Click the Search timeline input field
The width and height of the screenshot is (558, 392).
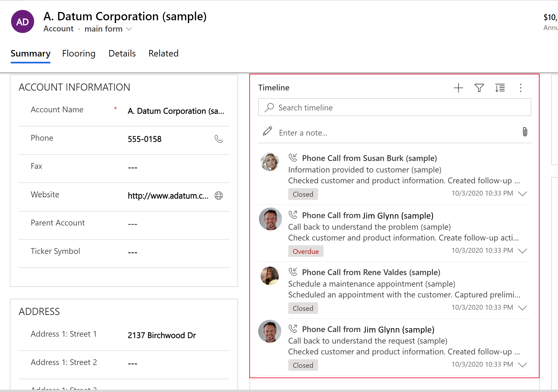(394, 107)
